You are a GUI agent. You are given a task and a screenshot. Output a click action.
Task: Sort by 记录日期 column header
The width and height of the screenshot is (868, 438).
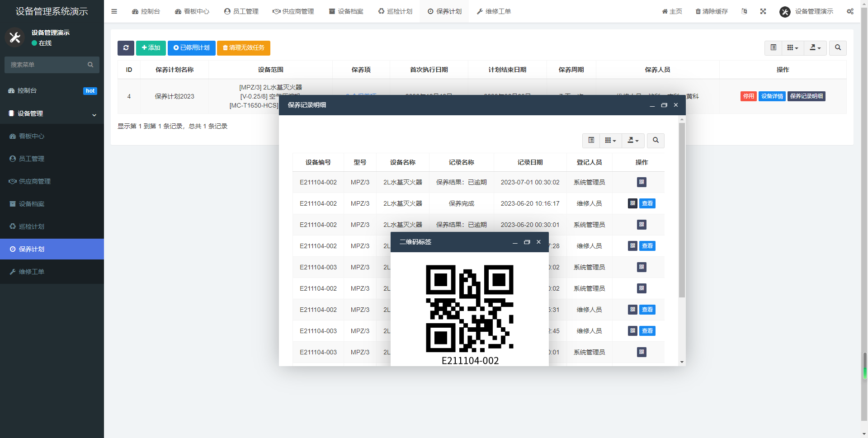pyautogui.click(x=530, y=162)
